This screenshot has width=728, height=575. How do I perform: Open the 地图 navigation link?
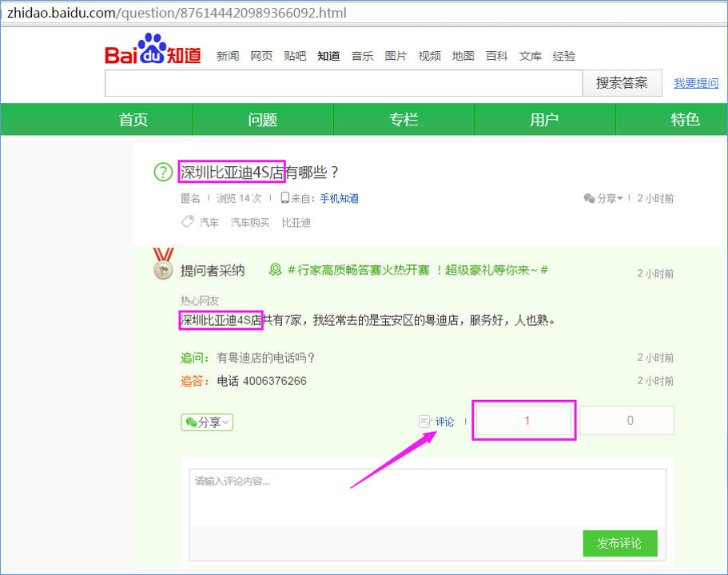click(463, 56)
